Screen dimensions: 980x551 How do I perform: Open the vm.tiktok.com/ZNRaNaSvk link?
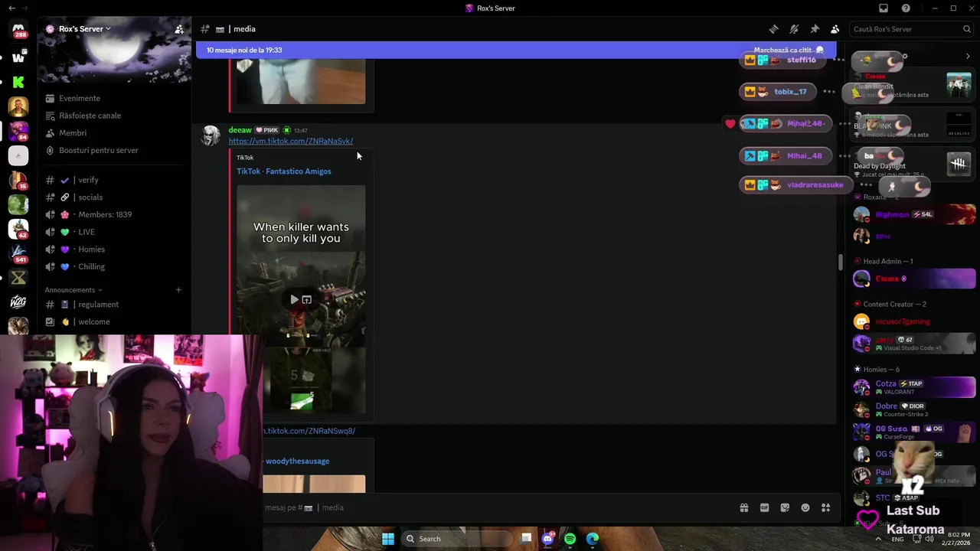click(291, 141)
